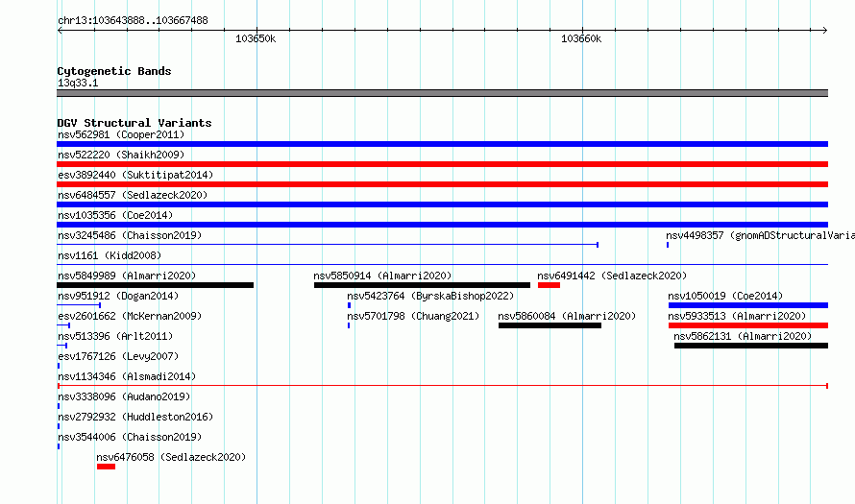Open nsv4498357 gnomAD variant label
Screen dimensions: 855x504
click(760, 235)
